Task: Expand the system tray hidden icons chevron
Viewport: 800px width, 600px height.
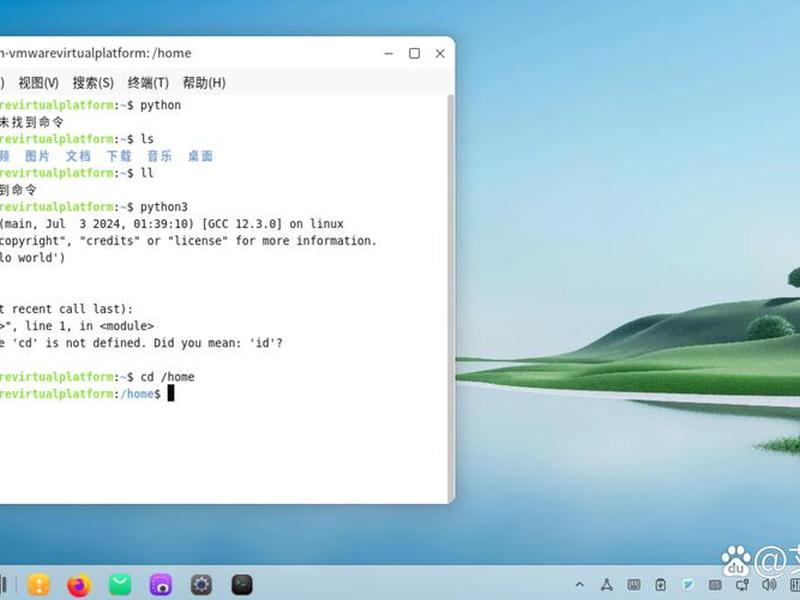Action: click(x=580, y=585)
